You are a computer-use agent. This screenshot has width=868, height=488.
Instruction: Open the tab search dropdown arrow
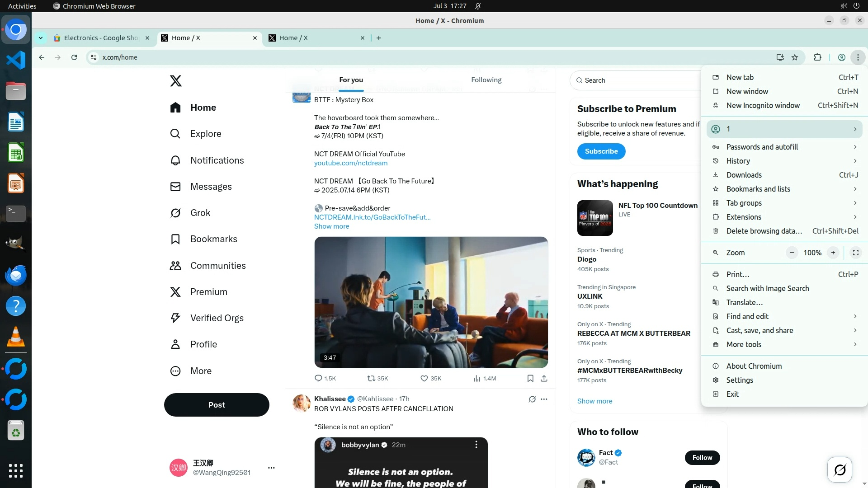coord(41,38)
